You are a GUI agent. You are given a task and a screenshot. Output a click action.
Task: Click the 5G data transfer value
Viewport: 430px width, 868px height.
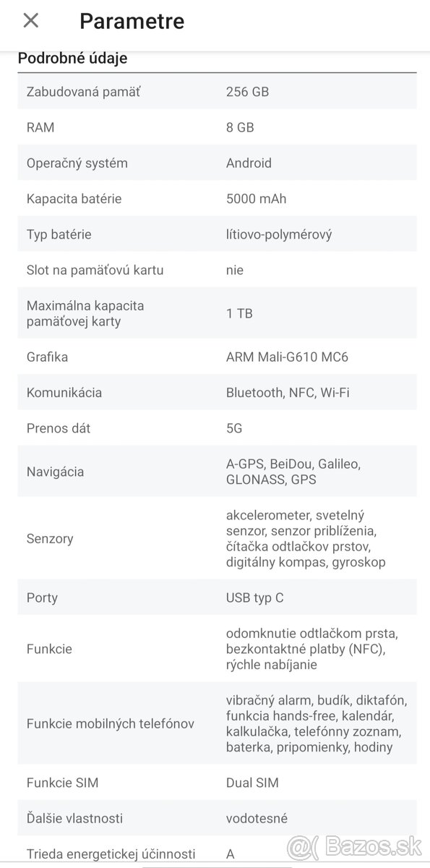[x=234, y=428]
